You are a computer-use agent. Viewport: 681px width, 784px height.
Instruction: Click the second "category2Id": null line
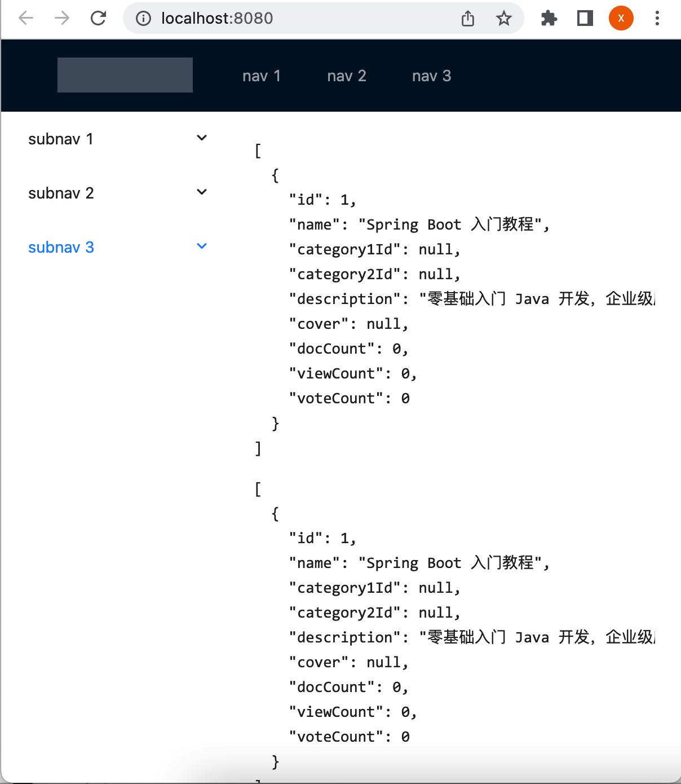tap(375, 613)
